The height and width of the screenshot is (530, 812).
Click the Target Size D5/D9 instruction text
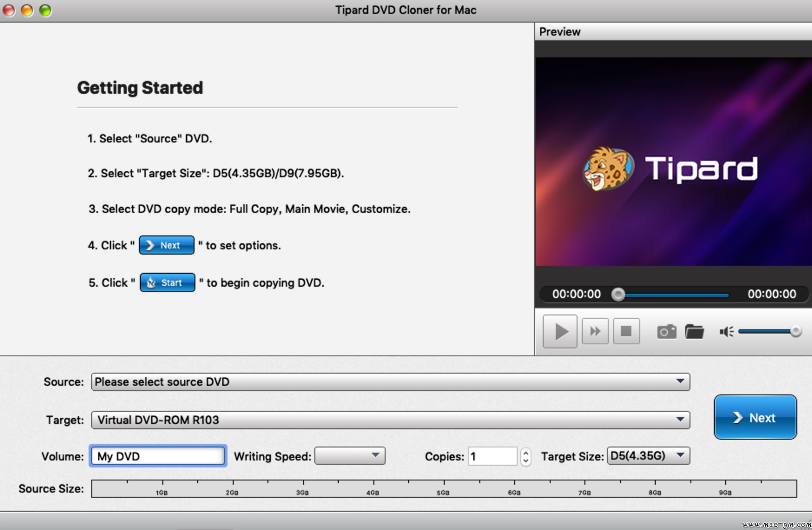[x=216, y=173]
